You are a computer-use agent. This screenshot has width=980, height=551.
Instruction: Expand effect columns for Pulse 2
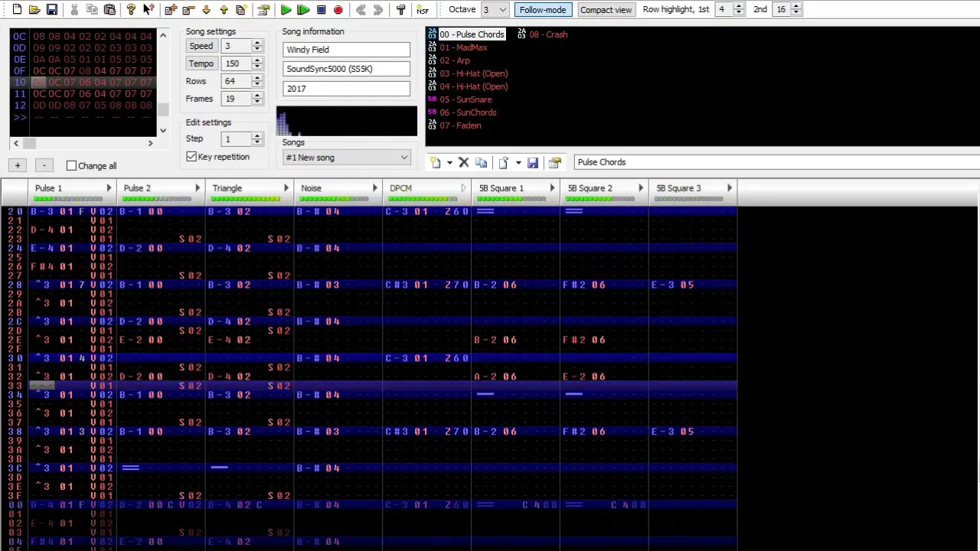pos(198,188)
